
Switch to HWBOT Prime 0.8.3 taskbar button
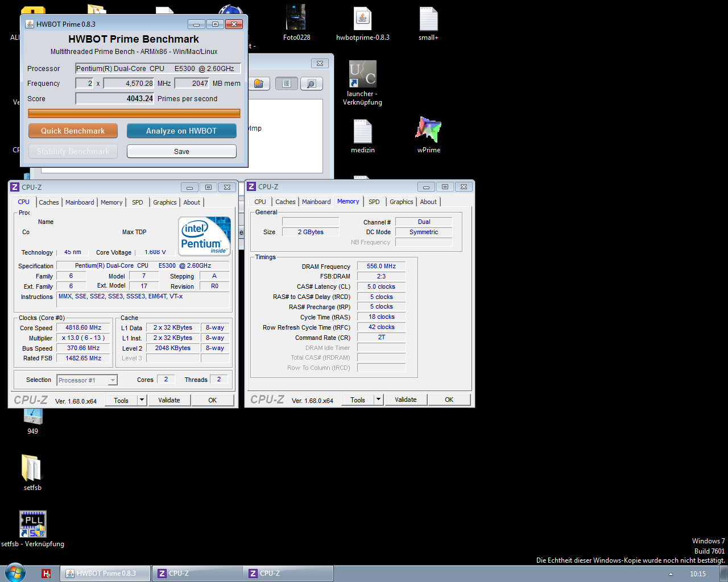[105, 573]
